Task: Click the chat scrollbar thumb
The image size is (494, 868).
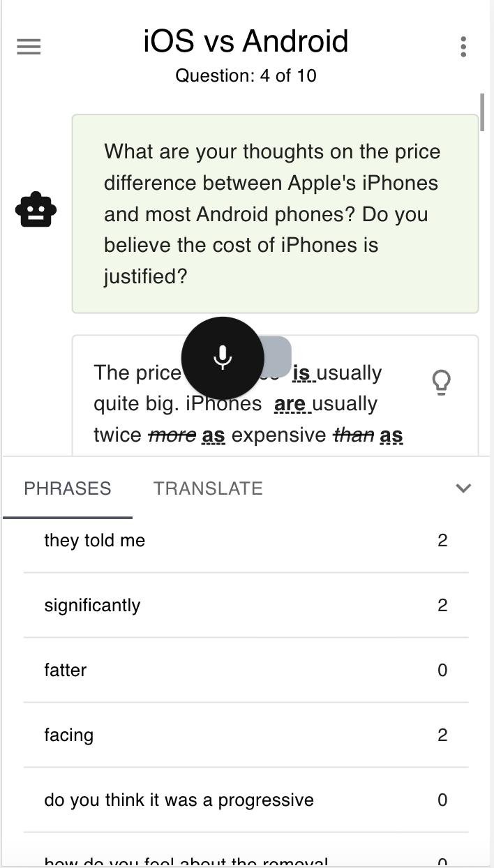Action: pos(482,112)
